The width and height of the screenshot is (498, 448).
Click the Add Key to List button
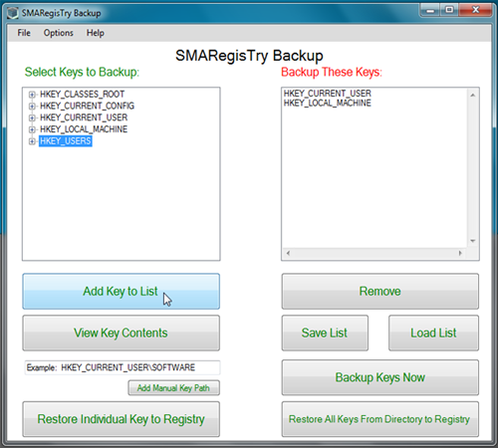tap(122, 292)
